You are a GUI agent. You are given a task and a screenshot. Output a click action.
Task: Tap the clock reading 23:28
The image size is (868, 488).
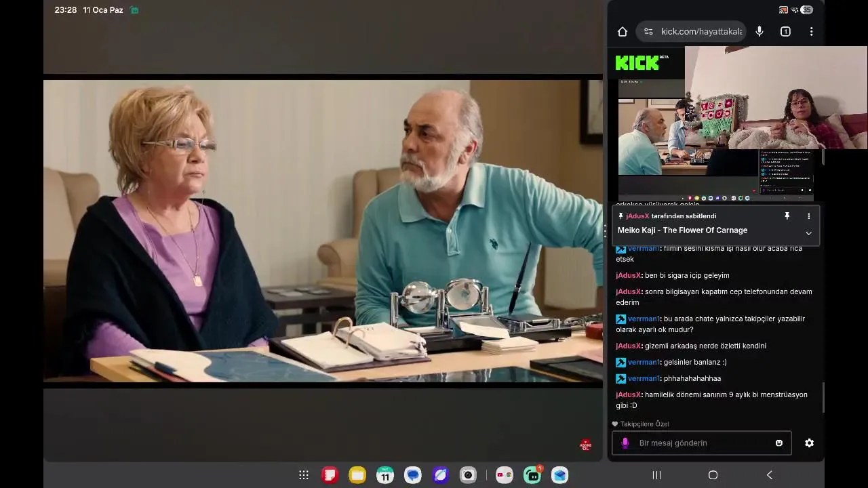click(x=66, y=10)
